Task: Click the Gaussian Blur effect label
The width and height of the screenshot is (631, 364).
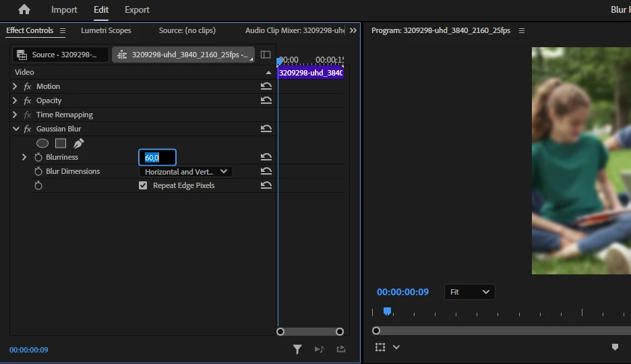Action: coord(59,129)
